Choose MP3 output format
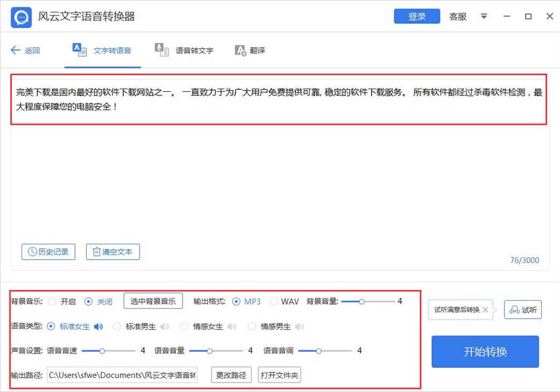 (236, 301)
